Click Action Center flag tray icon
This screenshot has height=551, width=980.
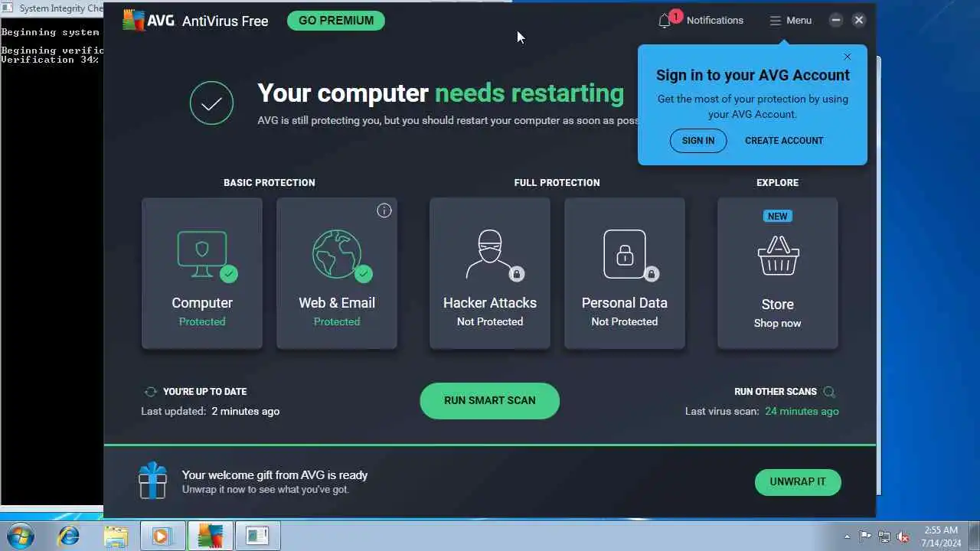coord(865,536)
